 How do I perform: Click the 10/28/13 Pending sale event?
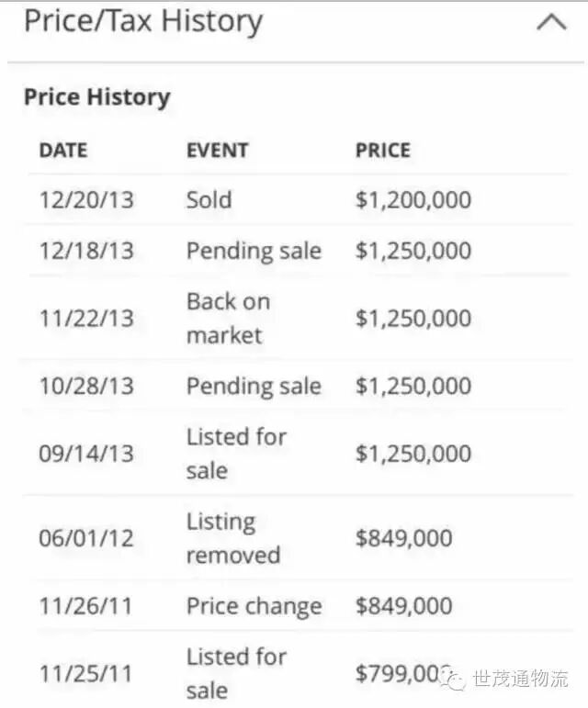254,386
